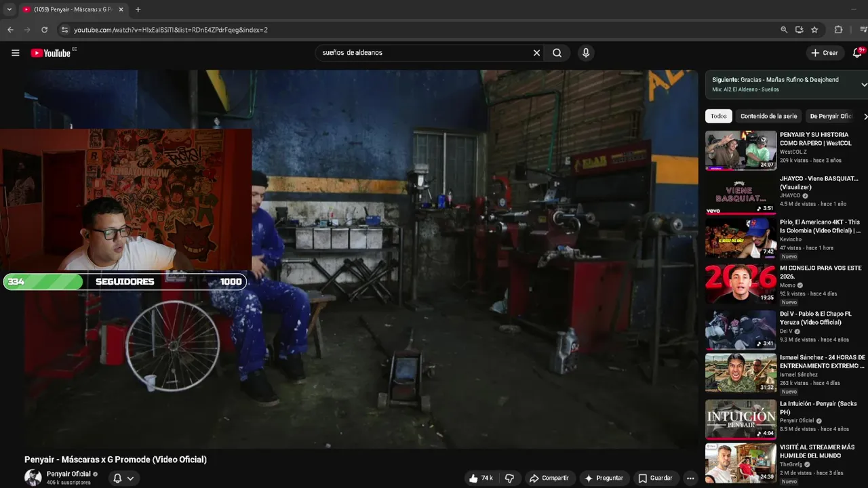Select Contenido de la serie chip
This screenshot has height=488, width=868.
[x=768, y=116]
